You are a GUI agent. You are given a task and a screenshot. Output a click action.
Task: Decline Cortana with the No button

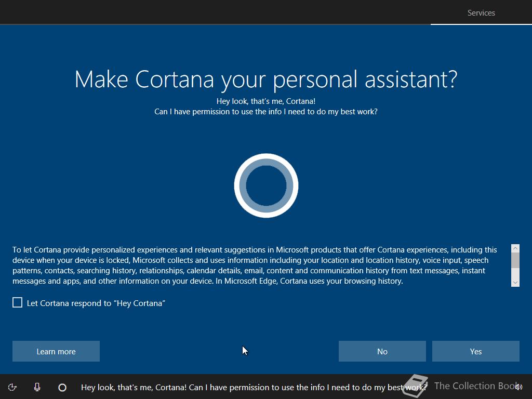click(382, 351)
